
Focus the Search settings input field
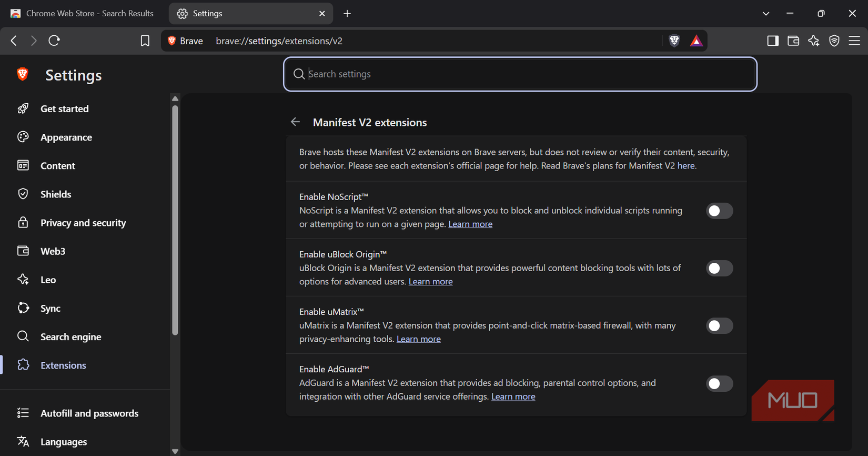520,74
